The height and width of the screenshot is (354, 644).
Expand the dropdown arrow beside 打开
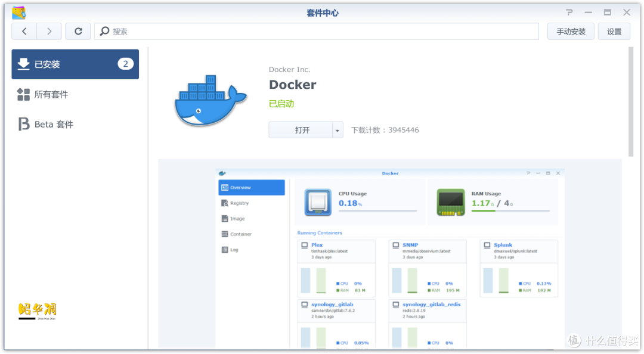338,130
